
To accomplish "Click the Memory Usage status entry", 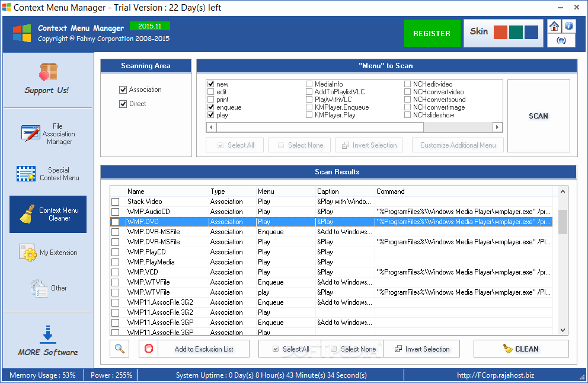I will pyautogui.click(x=42, y=375).
